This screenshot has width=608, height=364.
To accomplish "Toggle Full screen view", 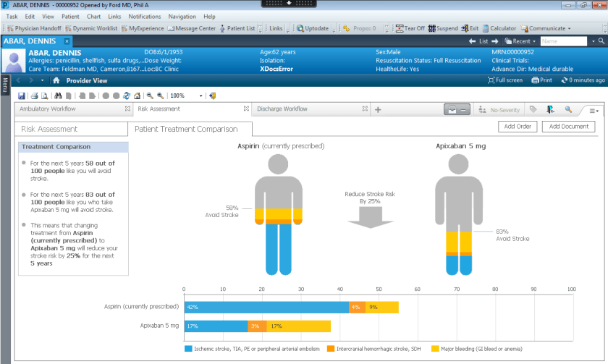I will 505,80.
